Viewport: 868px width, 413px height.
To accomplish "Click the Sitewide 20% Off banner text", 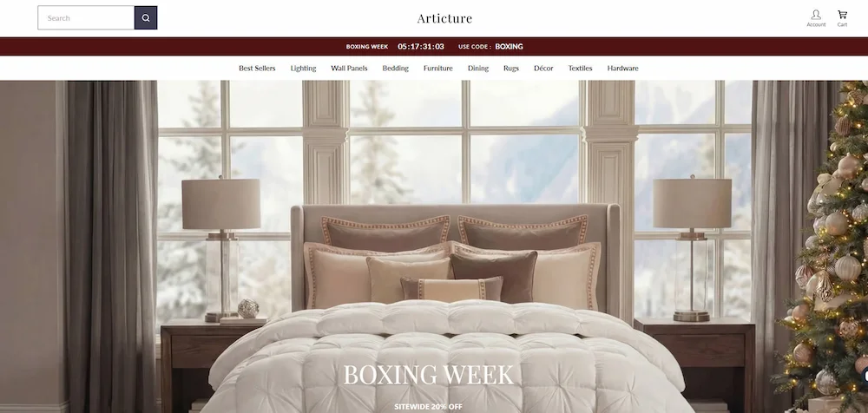I will [x=428, y=406].
